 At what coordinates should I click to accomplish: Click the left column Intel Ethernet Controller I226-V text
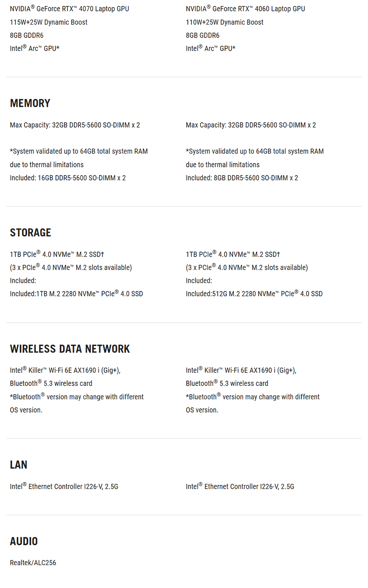[x=64, y=487]
